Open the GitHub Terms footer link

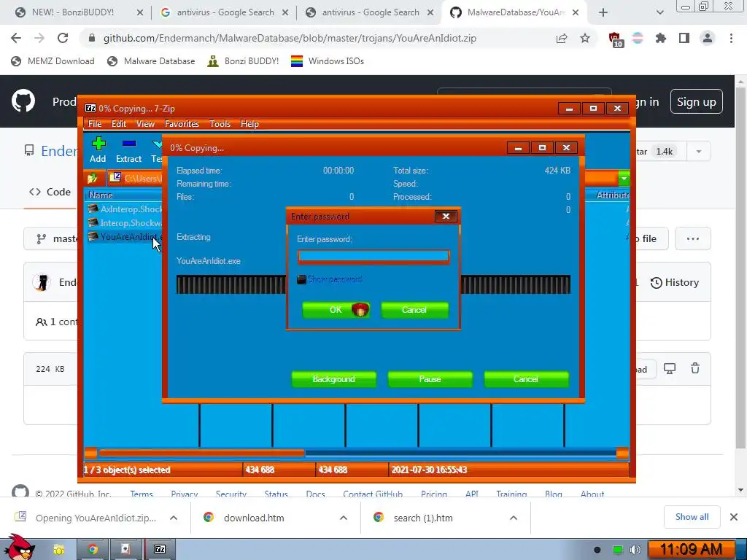(x=142, y=494)
